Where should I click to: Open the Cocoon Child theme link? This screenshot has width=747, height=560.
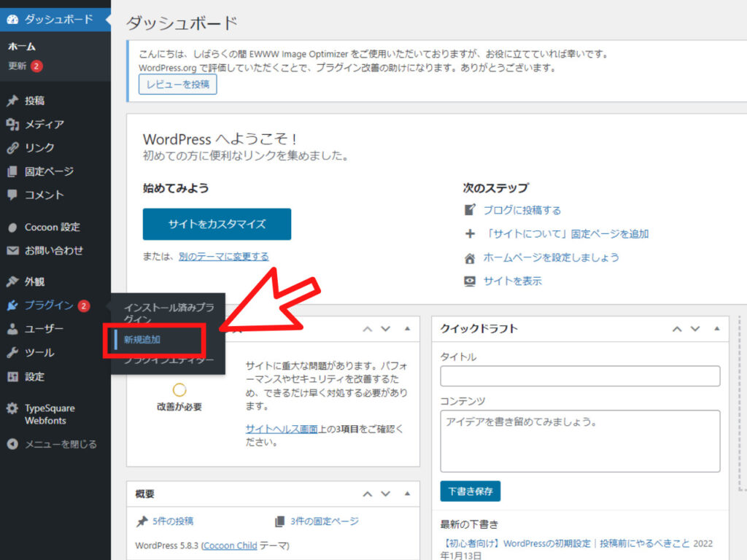pyautogui.click(x=230, y=545)
